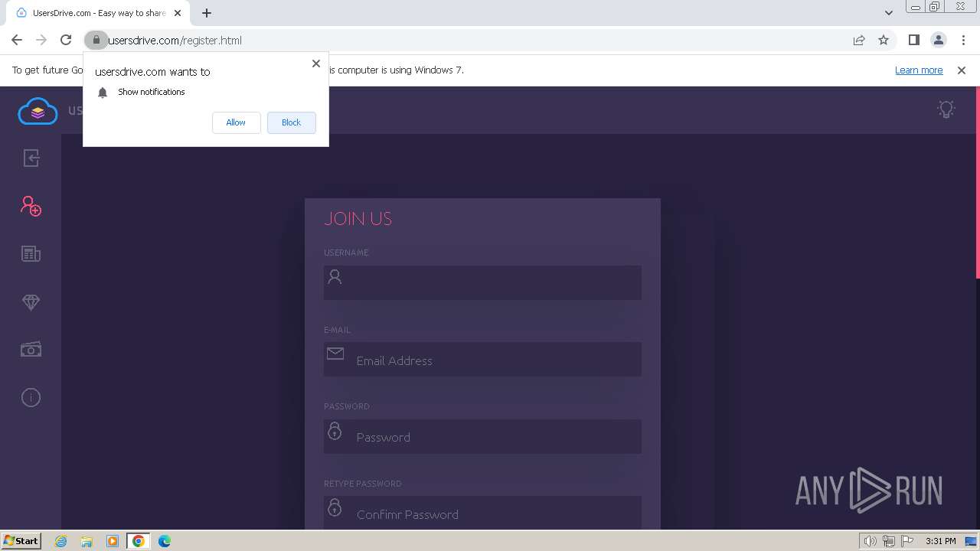Open the info circle sidebar icon
The width and height of the screenshot is (980, 551).
click(x=31, y=397)
